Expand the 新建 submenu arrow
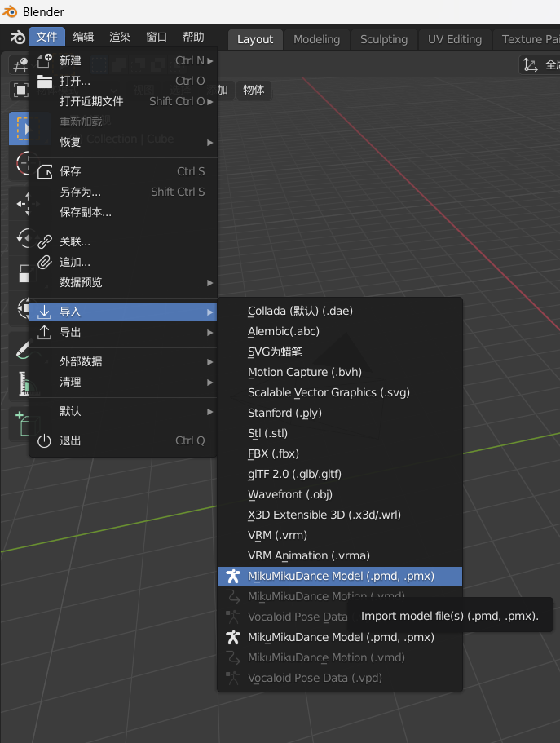The height and width of the screenshot is (743, 560). (x=209, y=61)
